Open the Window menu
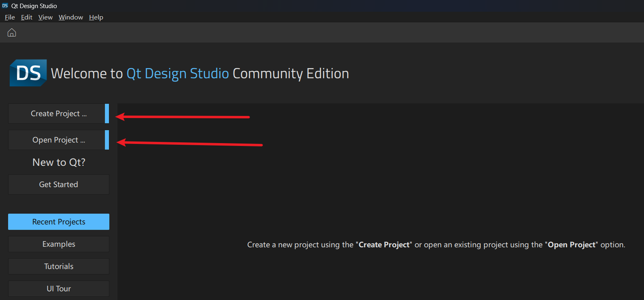The height and width of the screenshot is (300, 644). click(71, 17)
